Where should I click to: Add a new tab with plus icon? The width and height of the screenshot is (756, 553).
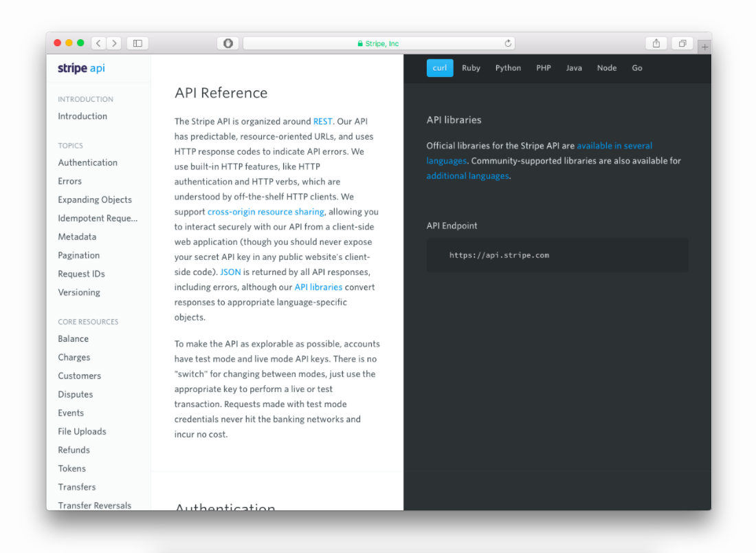704,47
